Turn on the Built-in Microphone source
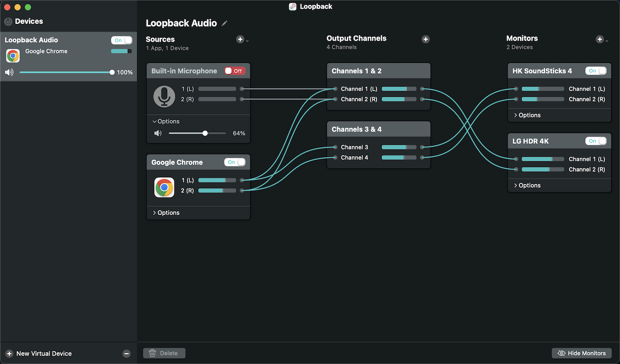This screenshot has width=620, height=364. click(x=234, y=70)
